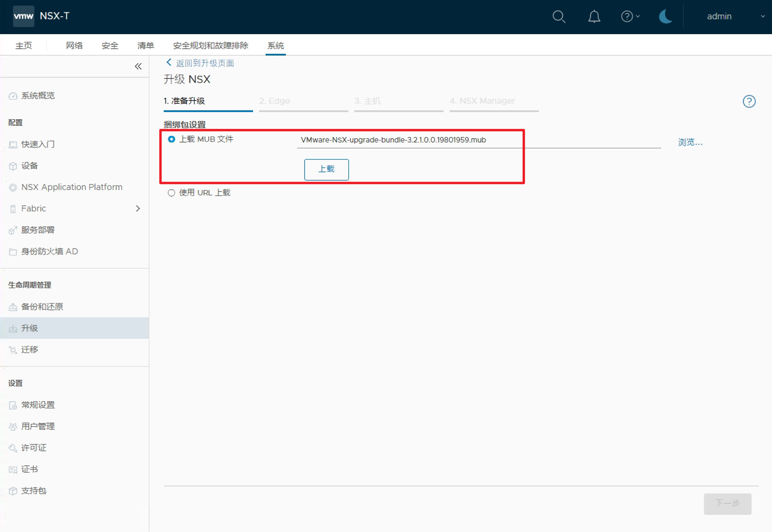Click the 系统概览 sidebar icon

point(13,96)
